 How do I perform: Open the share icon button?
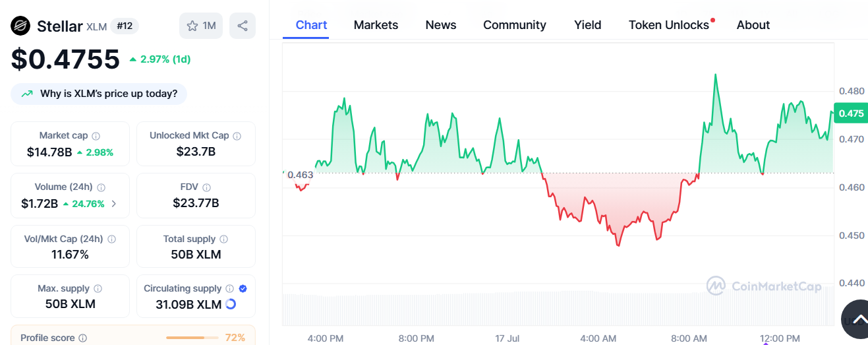point(243,26)
